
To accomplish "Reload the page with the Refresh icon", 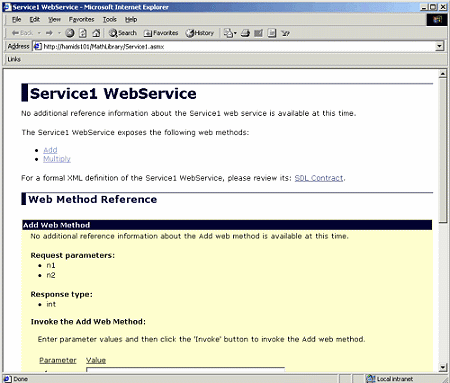I will (83, 33).
